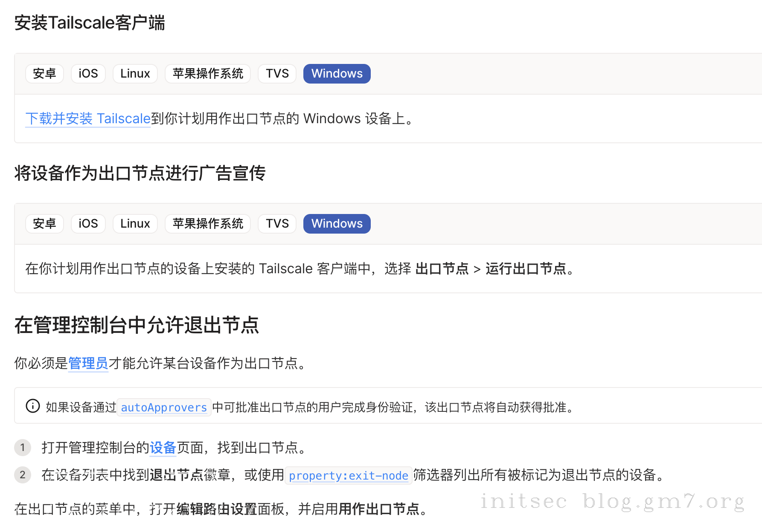The height and width of the screenshot is (532, 762).
Task: Select the Windows tab in the install section
Action: click(x=337, y=74)
